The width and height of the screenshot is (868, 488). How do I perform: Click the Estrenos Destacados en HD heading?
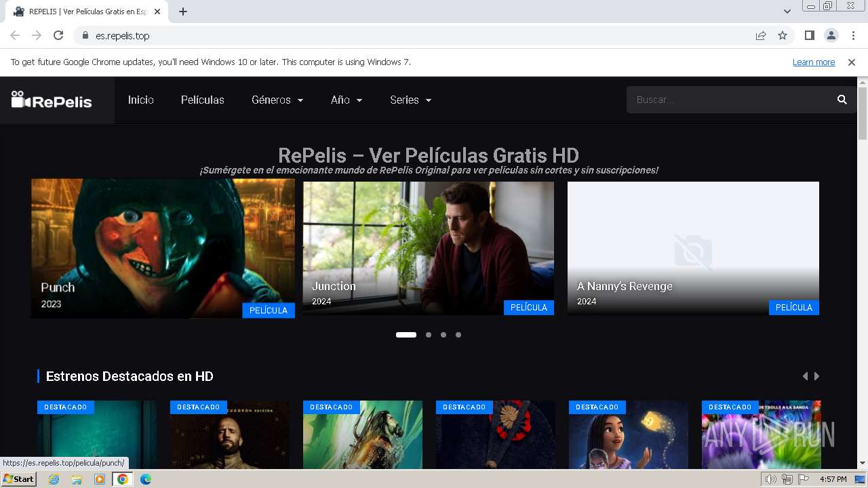[130, 376]
